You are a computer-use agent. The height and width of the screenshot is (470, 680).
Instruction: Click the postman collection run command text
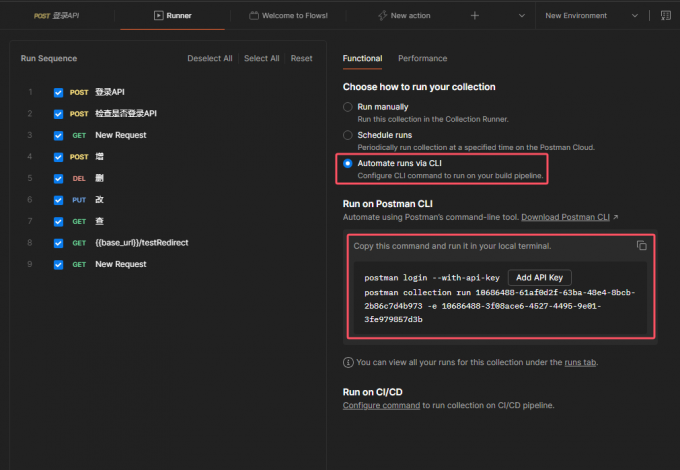[x=500, y=306]
